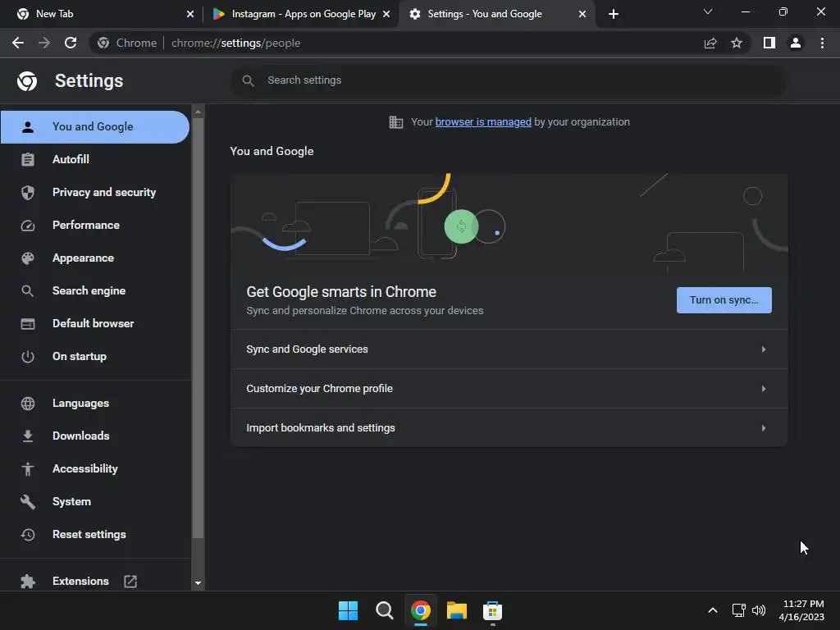Click the Privacy and security shield icon
This screenshot has height=630, width=840.
coord(27,192)
